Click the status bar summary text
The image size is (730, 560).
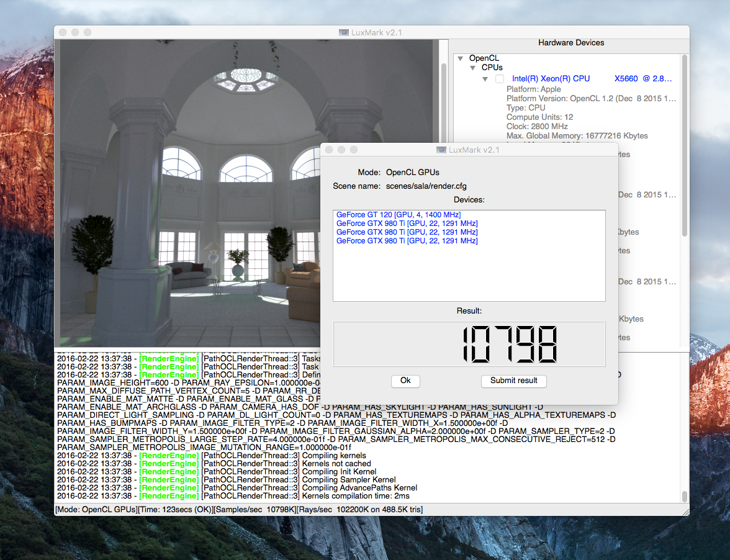(239, 510)
